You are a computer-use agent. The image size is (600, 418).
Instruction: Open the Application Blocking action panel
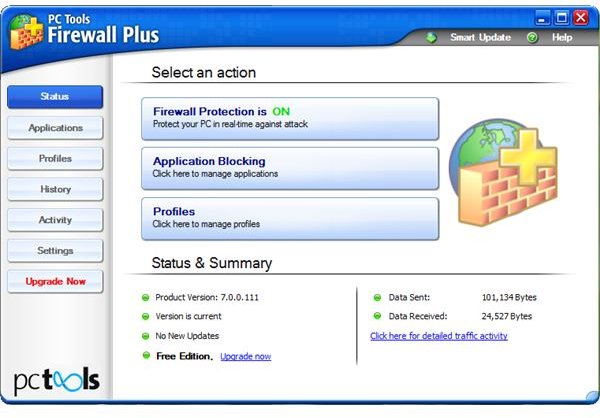(x=290, y=168)
